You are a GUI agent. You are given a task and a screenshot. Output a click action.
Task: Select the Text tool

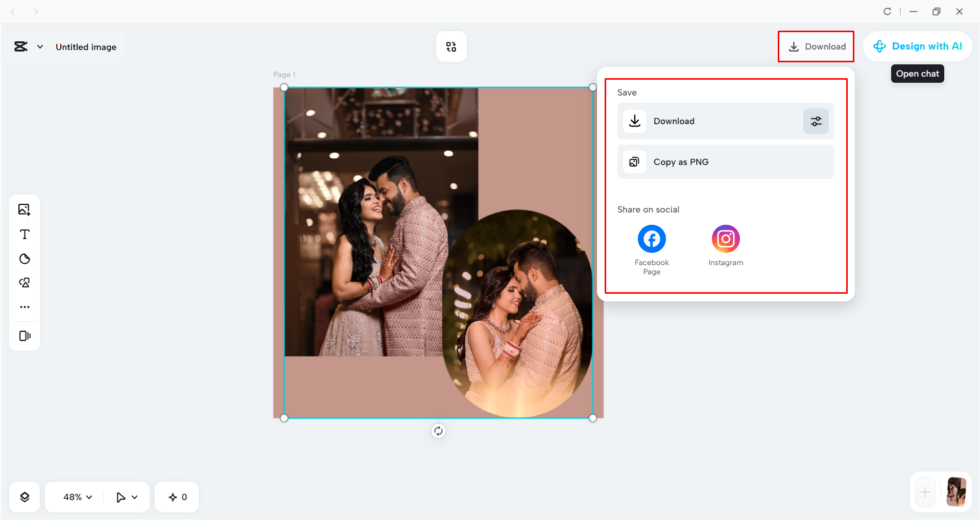pyautogui.click(x=24, y=234)
